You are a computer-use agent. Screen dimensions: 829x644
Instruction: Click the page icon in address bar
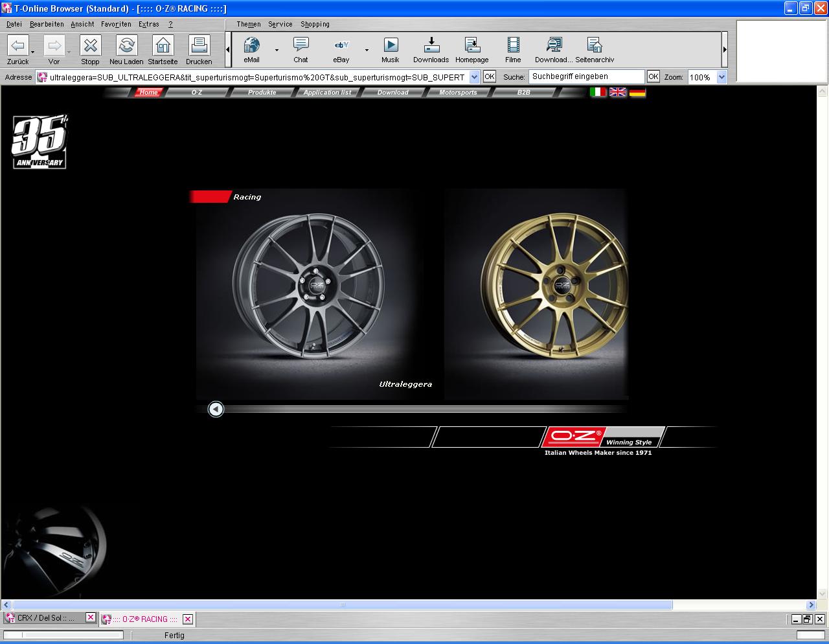tap(42, 77)
